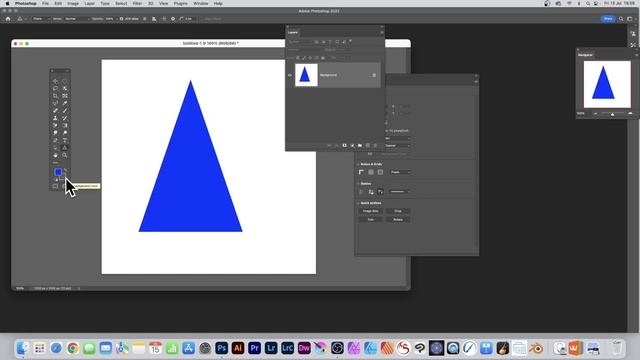Open the Layer menu
640x360 pixels.
click(x=89, y=3)
